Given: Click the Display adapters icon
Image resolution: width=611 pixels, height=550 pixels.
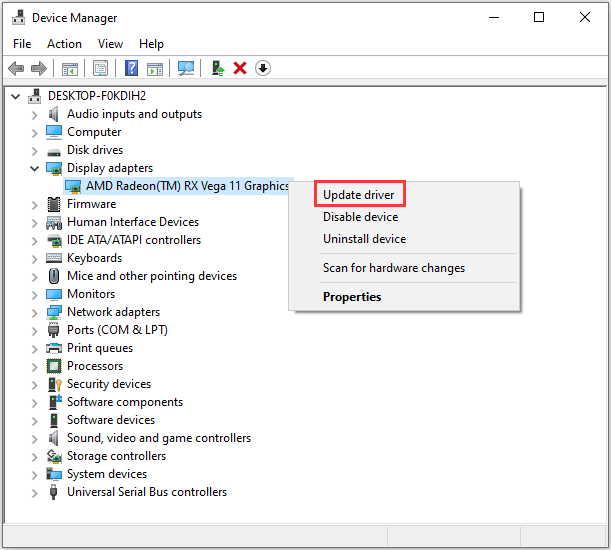Looking at the screenshot, I should (54, 168).
